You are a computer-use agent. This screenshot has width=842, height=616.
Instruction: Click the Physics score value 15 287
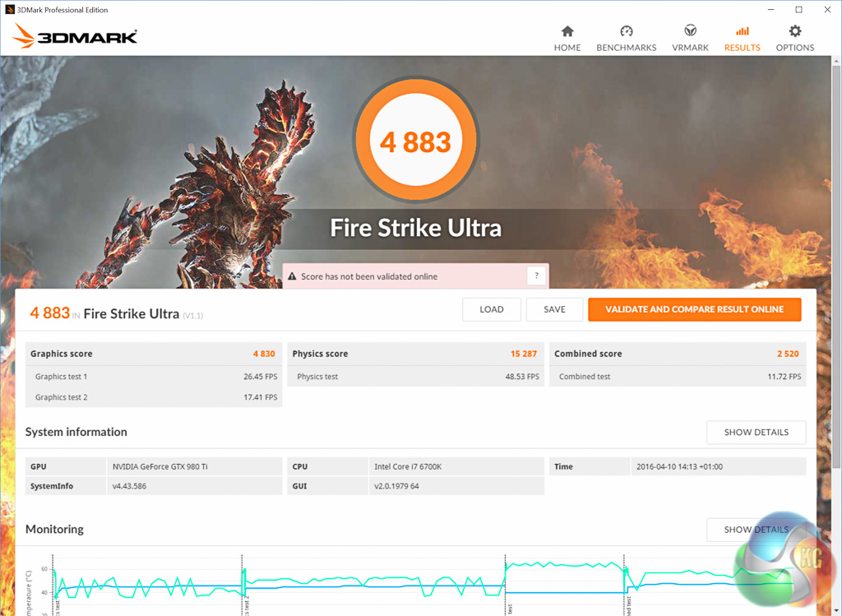[x=524, y=354]
